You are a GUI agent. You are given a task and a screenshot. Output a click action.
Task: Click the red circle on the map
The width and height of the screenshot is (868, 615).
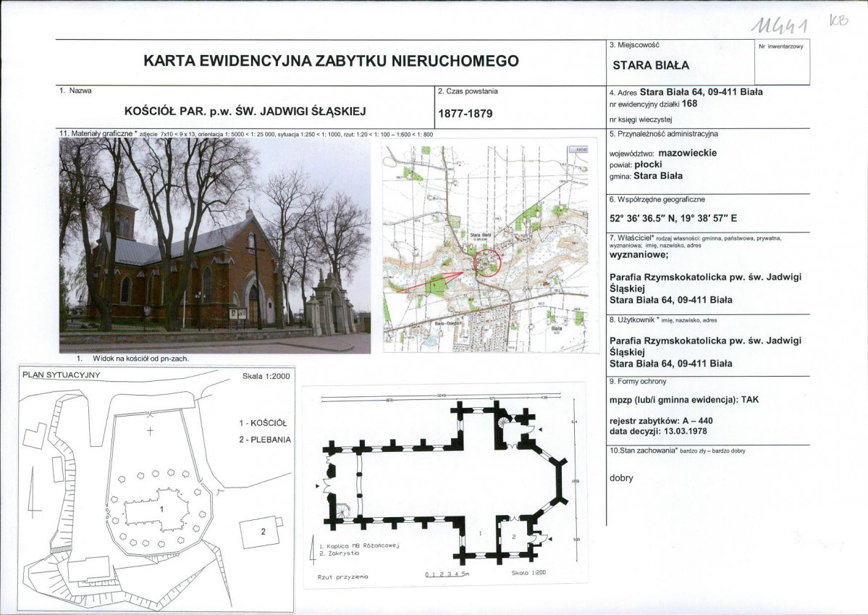[488, 263]
